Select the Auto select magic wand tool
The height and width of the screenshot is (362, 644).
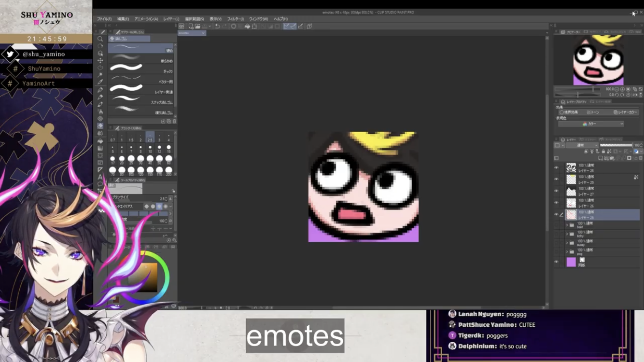pos(100,75)
